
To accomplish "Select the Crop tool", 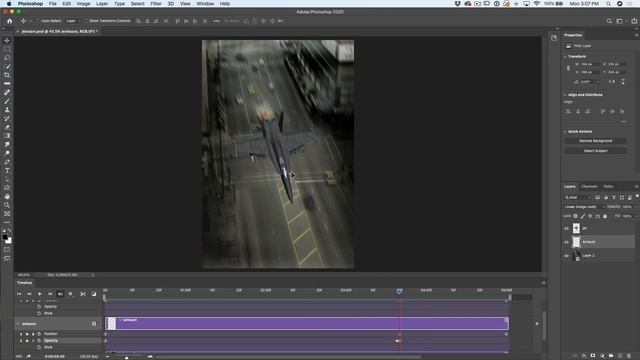I will [7, 75].
